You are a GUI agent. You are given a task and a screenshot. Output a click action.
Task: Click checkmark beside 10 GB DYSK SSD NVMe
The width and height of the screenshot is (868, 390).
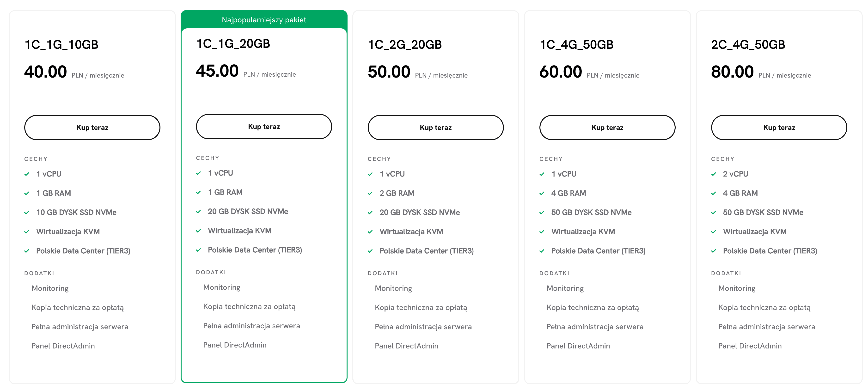pos(27,213)
